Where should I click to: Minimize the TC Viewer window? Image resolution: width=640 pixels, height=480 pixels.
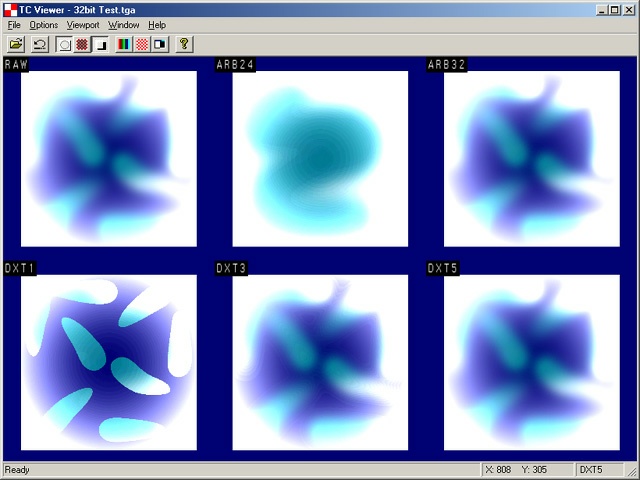(x=601, y=10)
